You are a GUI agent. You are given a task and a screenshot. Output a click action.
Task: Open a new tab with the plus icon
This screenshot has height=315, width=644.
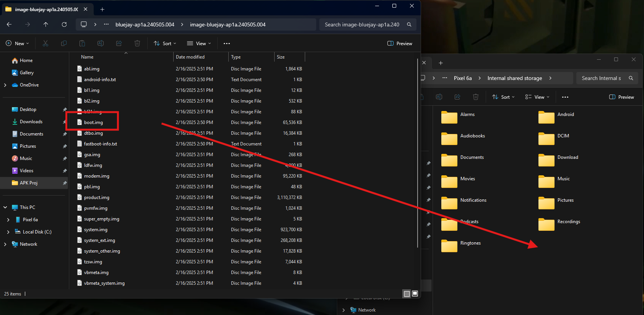click(102, 9)
